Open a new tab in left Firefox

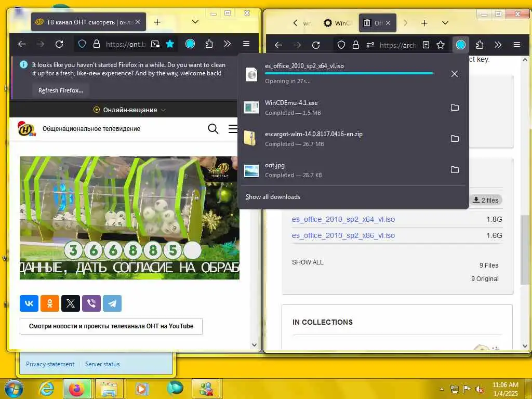tap(157, 22)
